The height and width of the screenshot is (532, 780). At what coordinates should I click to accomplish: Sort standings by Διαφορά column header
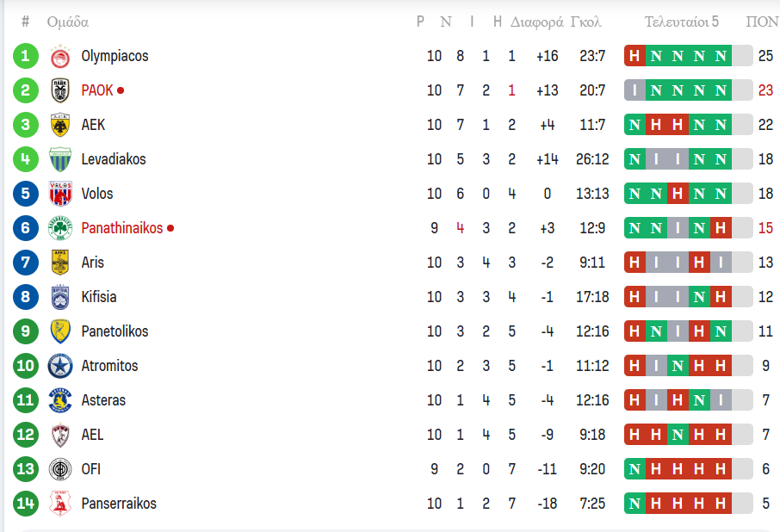pyautogui.click(x=536, y=22)
